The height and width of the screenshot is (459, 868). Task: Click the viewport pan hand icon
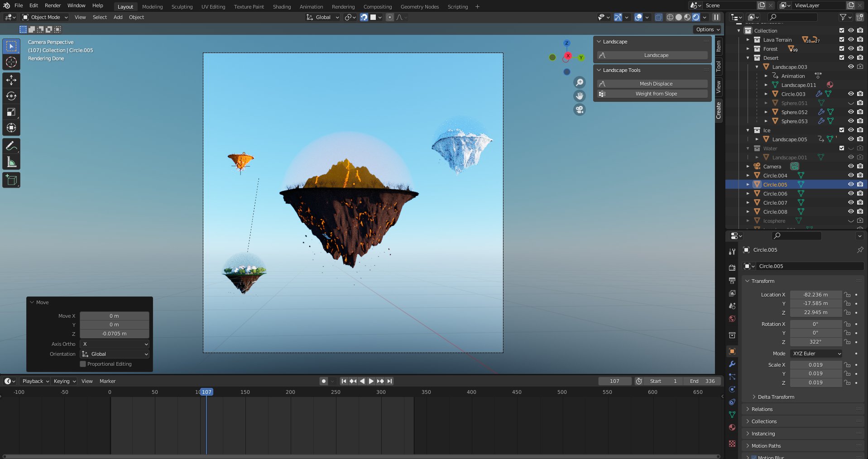[580, 96]
